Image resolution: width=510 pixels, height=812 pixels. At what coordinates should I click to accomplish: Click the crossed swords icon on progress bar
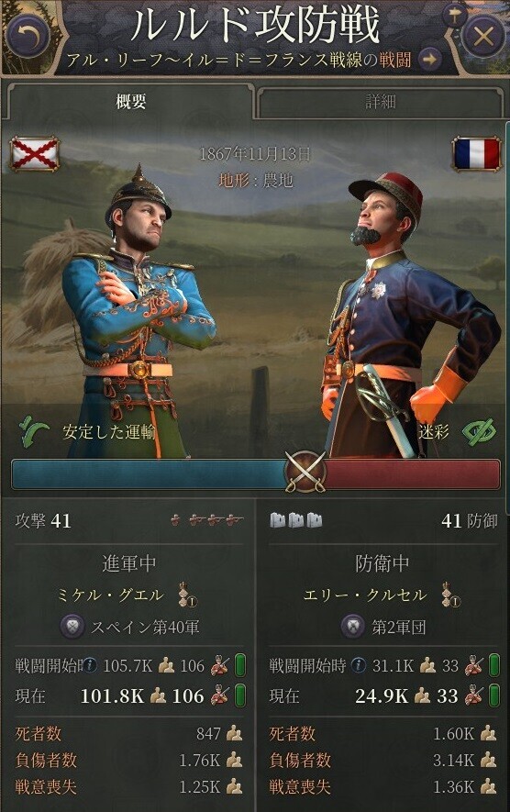coord(305,472)
